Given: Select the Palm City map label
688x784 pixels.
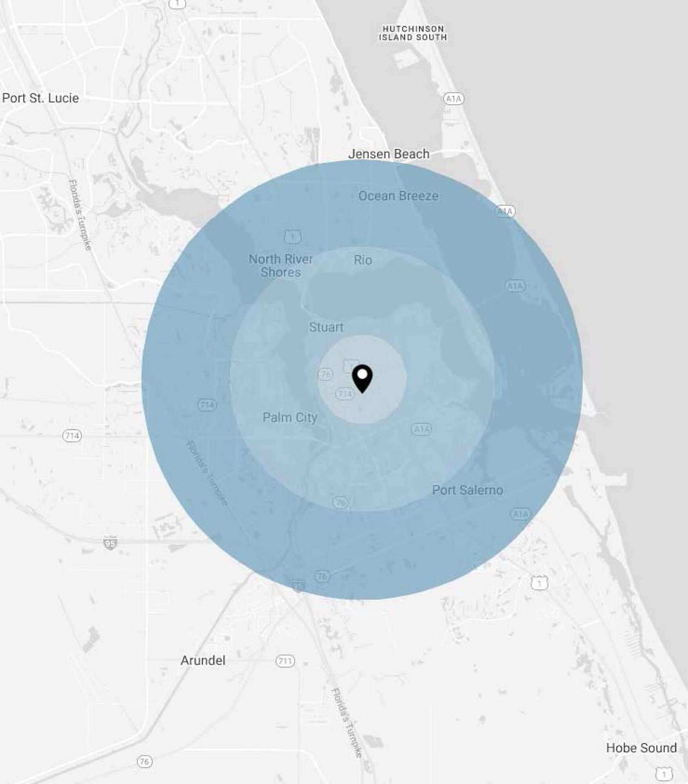Looking at the screenshot, I should pyautogui.click(x=290, y=417).
